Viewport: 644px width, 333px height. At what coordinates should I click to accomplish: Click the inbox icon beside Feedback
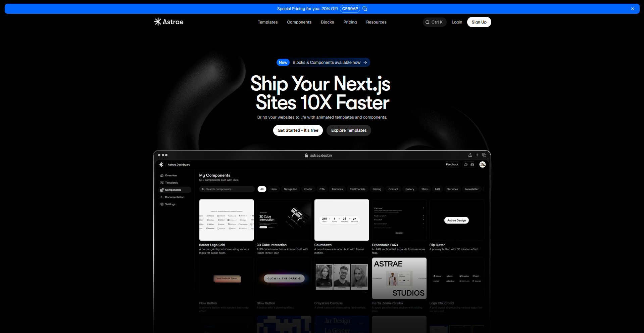tap(472, 165)
